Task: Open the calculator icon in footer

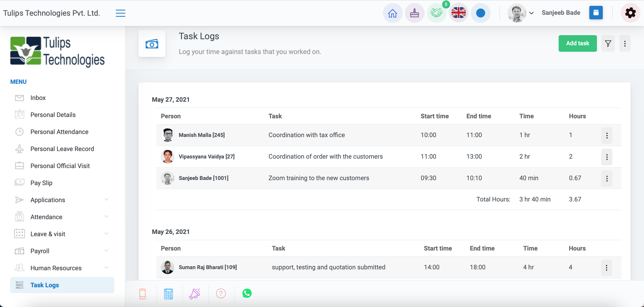Action: pyautogui.click(x=169, y=294)
